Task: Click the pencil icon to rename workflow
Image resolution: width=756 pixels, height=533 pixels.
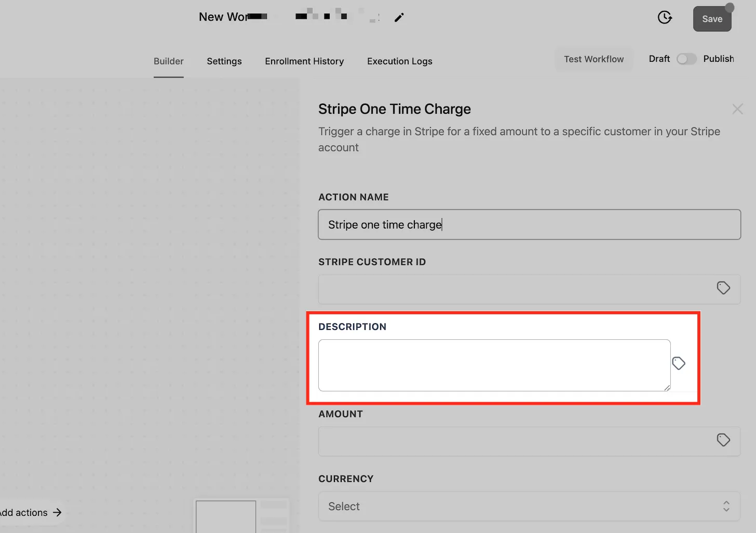Action: click(x=399, y=18)
